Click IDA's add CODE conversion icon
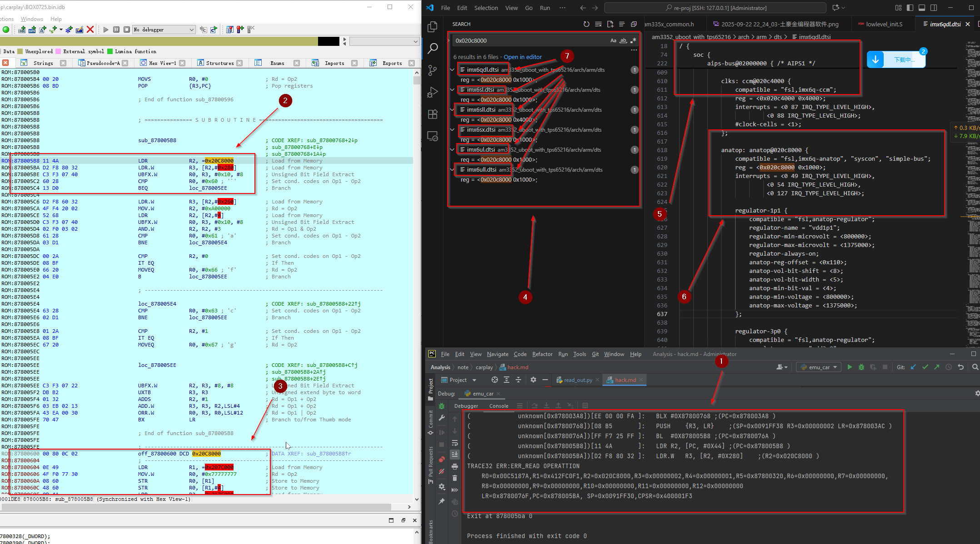The height and width of the screenshot is (544, 980). 22,30
